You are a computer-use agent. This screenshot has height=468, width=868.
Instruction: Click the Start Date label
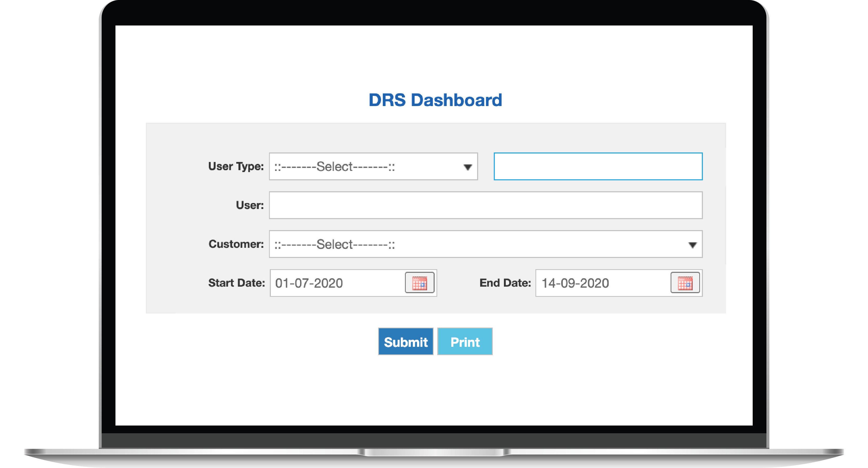pyautogui.click(x=236, y=282)
